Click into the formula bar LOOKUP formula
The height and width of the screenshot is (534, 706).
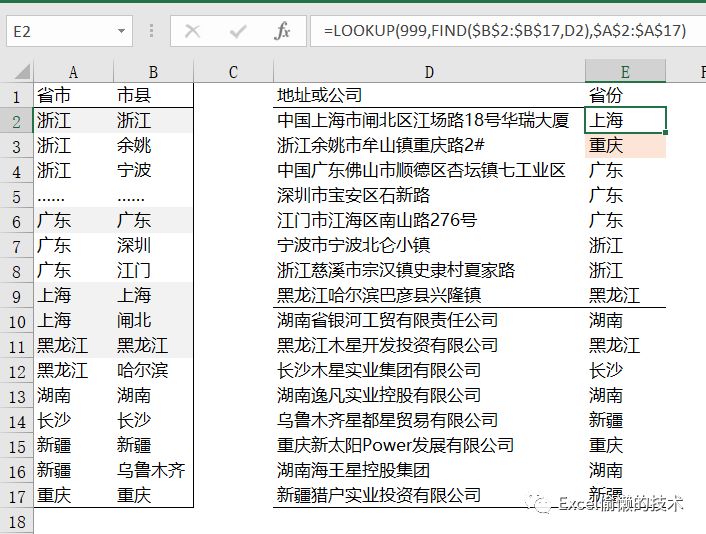click(505, 31)
